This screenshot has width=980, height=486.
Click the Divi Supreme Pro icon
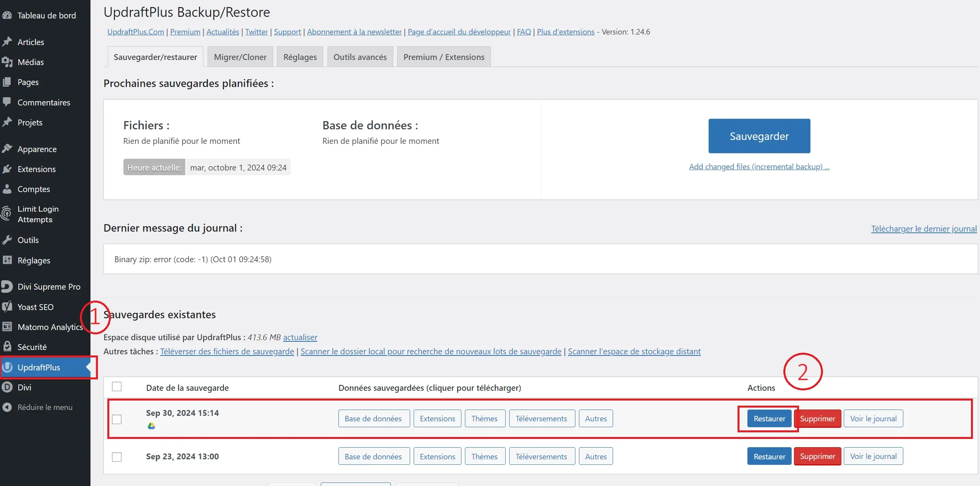(x=7, y=287)
